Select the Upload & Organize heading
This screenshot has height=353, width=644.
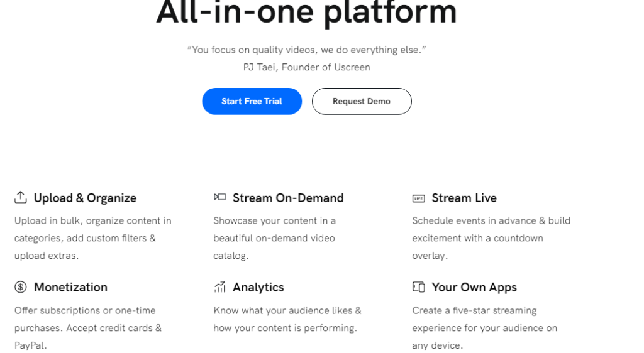point(85,198)
